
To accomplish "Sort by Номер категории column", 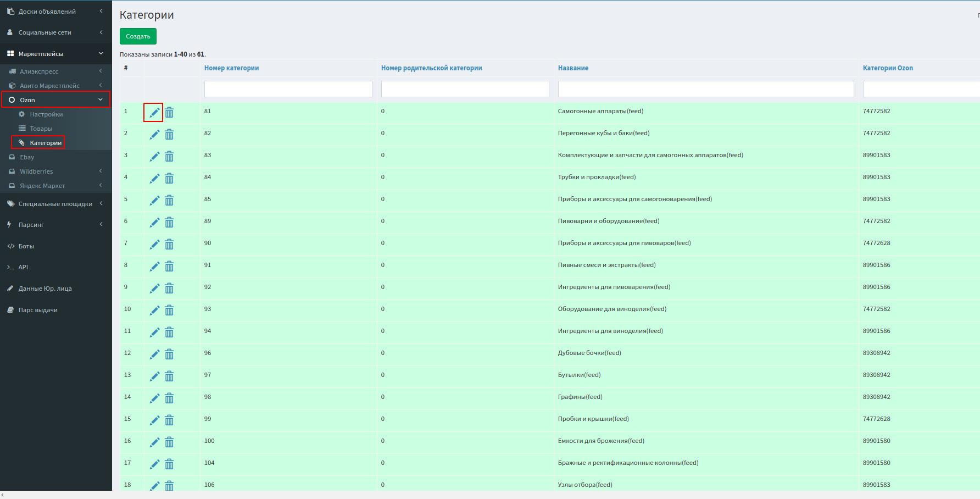I will click(x=231, y=68).
